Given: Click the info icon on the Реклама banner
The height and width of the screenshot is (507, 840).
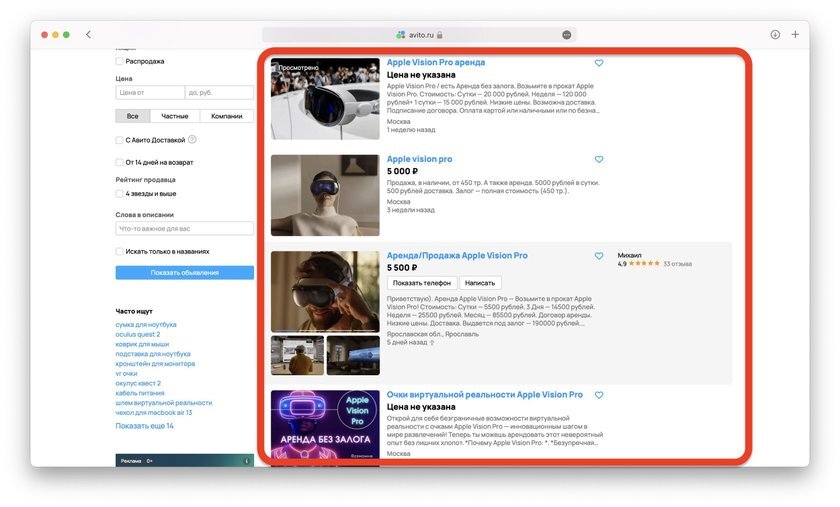Looking at the screenshot, I should click(246, 460).
